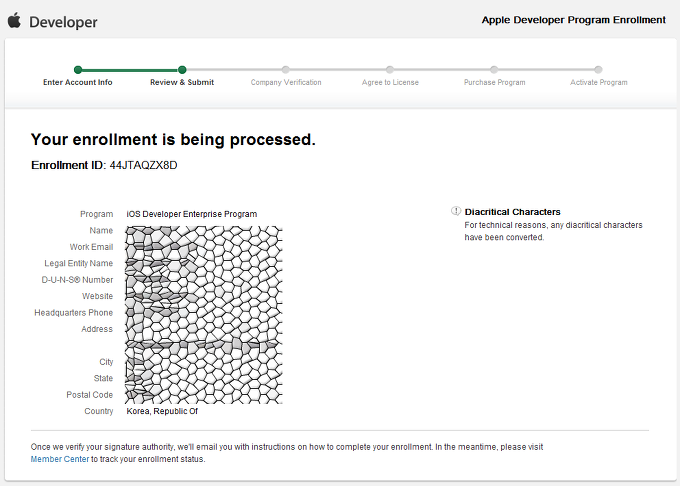Image resolution: width=680 pixels, height=486 pixels.
Task: Click the Developer header title
Action: (x=63, y=22)
